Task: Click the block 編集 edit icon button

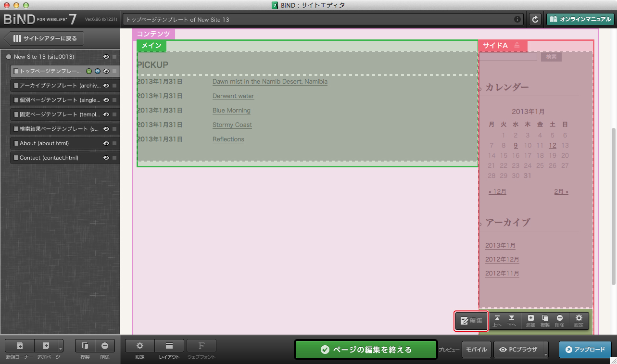Action: click(x=471, y=321)
